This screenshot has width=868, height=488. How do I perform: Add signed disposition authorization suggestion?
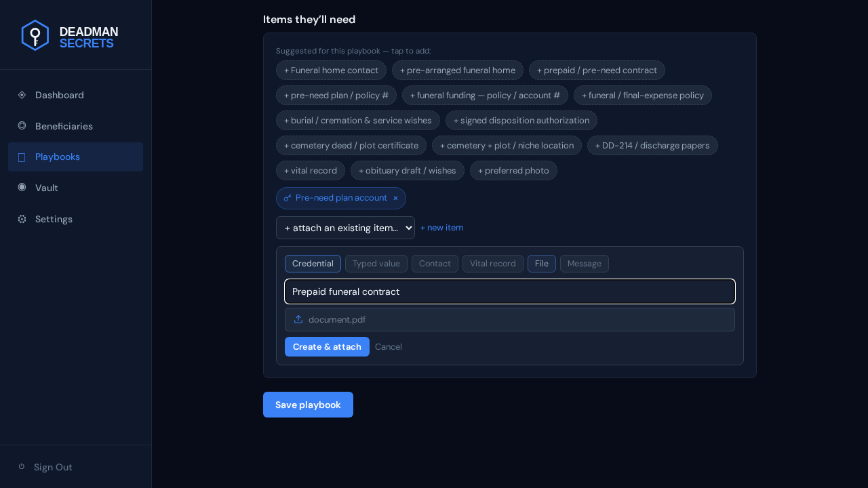click(x=521, y=120)
